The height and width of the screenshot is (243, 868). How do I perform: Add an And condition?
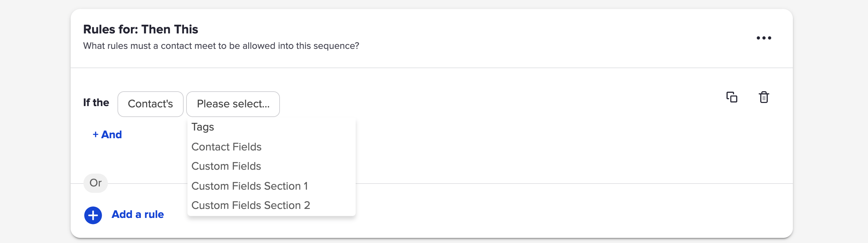pyautogui.click(x=107, y=135)
